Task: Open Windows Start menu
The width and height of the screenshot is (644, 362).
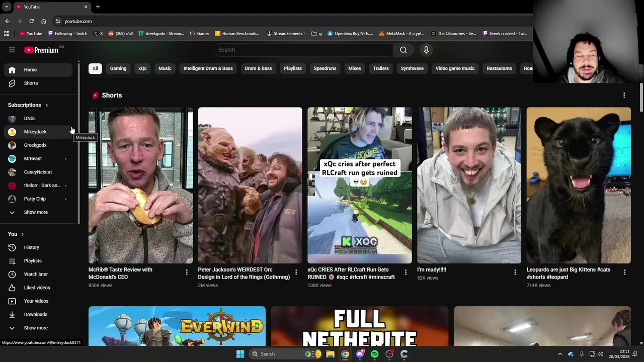Action: tap(240, 354)
